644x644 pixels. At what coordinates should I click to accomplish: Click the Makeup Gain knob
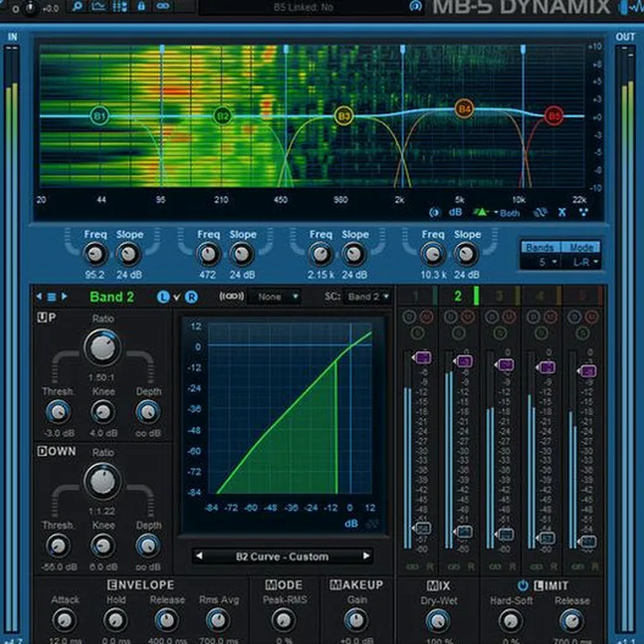(x=356, y=620)
